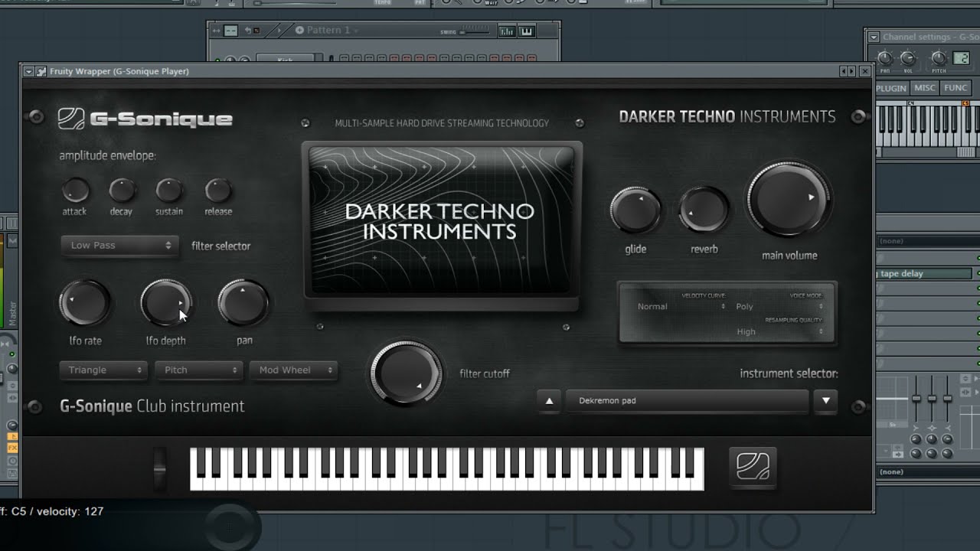
Task: Click the Channel settings VOL knob
Action: [x=908, y=58]
